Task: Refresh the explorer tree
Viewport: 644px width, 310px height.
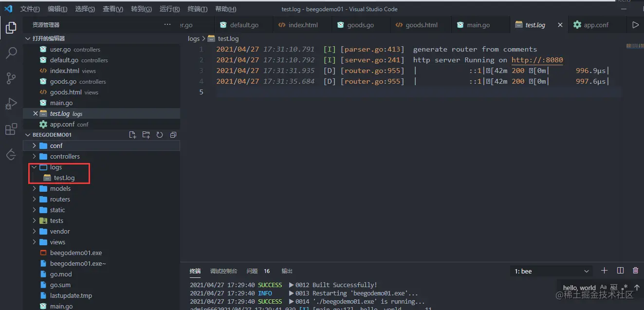Action: click(x=160, y=135)
